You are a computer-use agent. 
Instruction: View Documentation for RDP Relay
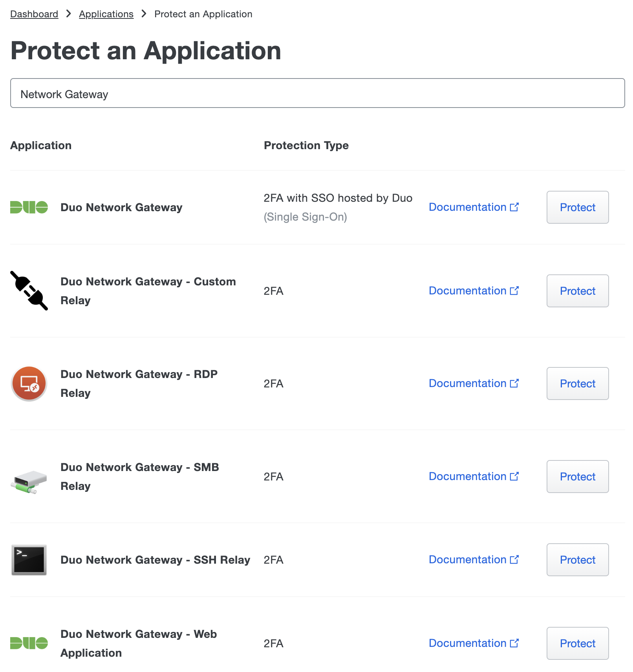pyautogui.click(x=474, y=383)
